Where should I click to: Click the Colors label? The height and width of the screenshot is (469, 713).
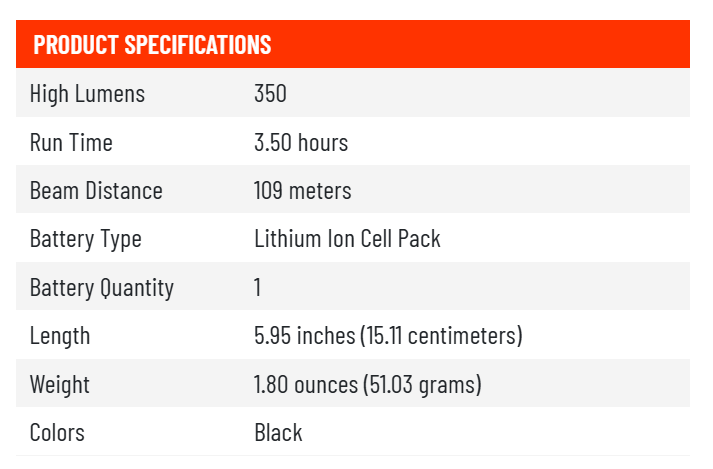(x=57, y=433)
